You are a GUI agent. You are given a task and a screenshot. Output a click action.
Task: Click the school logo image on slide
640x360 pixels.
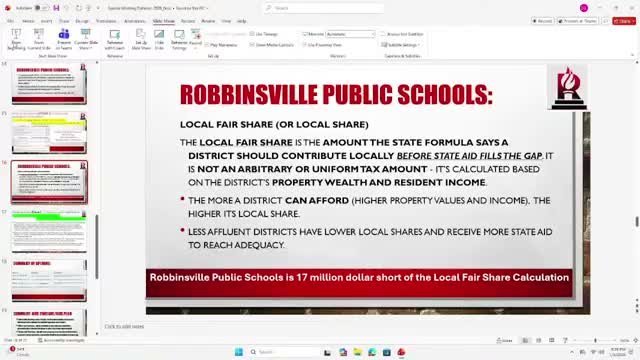(568, 88)
